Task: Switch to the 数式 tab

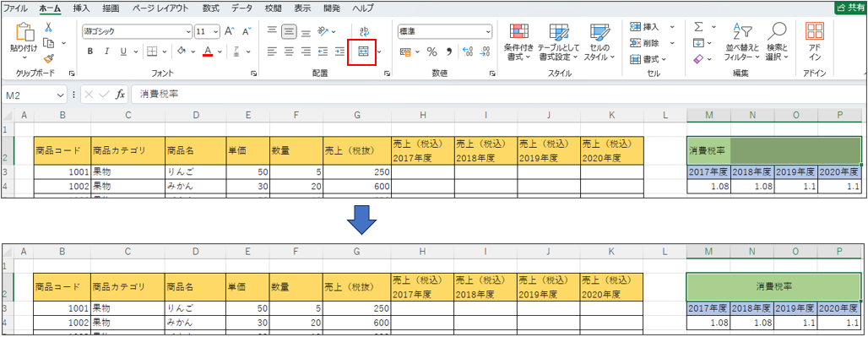Action: tap(210, 8)
